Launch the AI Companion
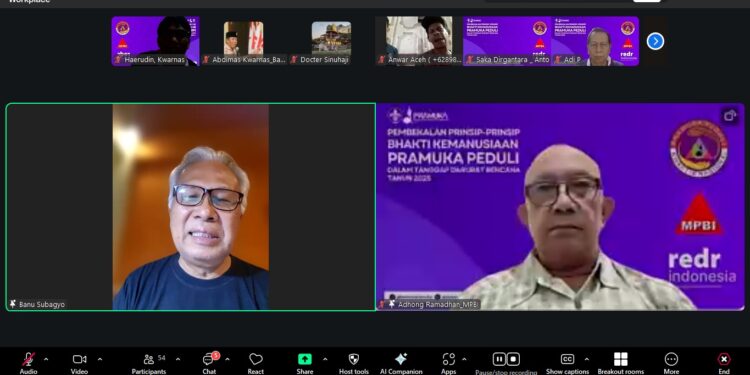 click(x=401, y=363)
